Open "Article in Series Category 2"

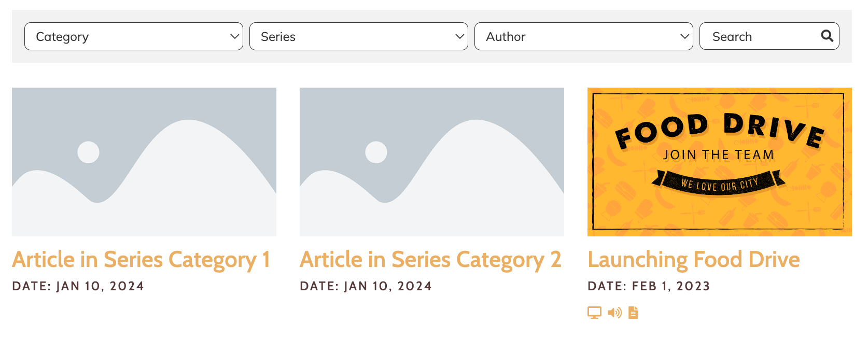pos(431,259)
